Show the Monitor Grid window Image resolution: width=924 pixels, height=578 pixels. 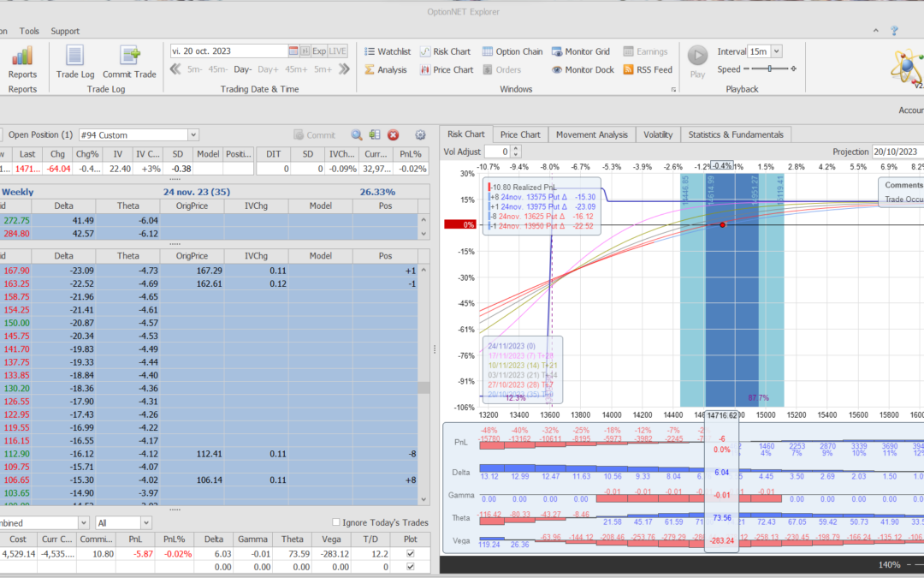pos(580,51)
